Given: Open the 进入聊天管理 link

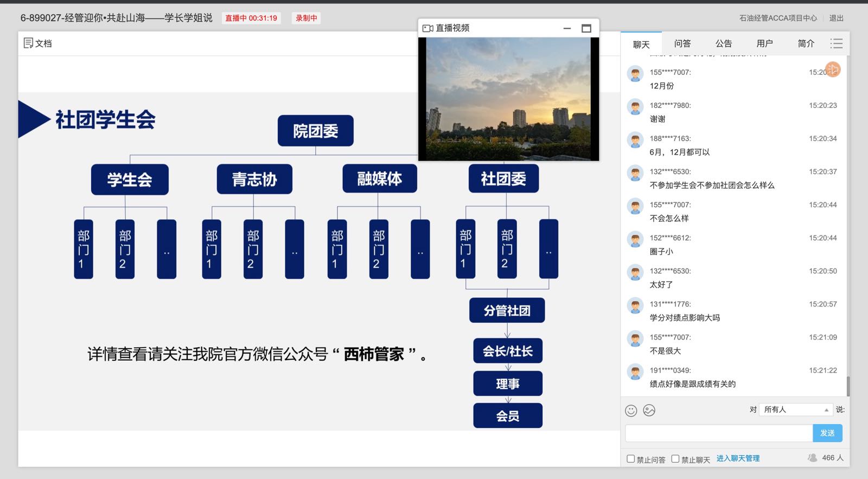Looking at the screenshot, I should pos(738,458).
